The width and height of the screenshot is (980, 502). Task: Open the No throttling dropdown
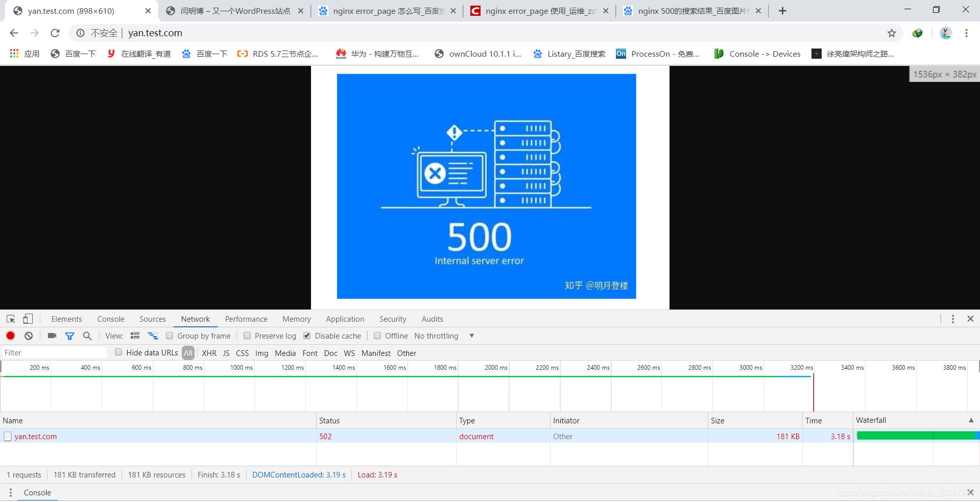pos(444,336)
